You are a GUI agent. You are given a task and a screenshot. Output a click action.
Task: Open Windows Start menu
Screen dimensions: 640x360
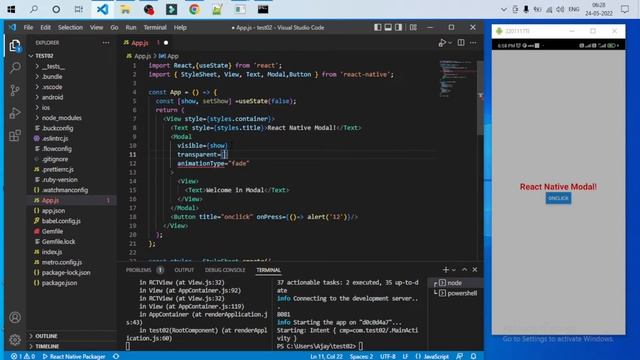pyautogui.click(x=11, y=9)
